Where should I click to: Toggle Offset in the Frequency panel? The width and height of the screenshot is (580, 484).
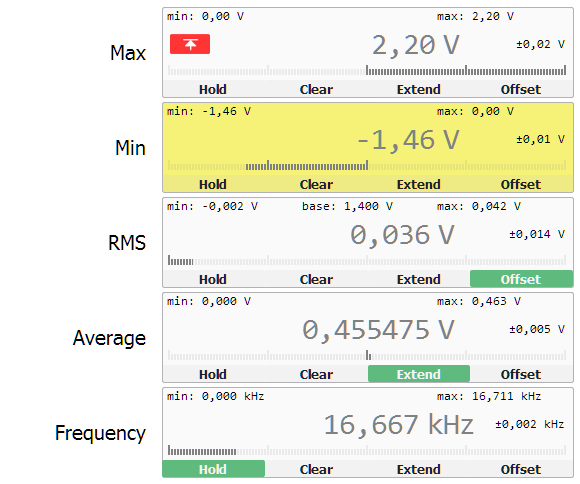(521, 469)
